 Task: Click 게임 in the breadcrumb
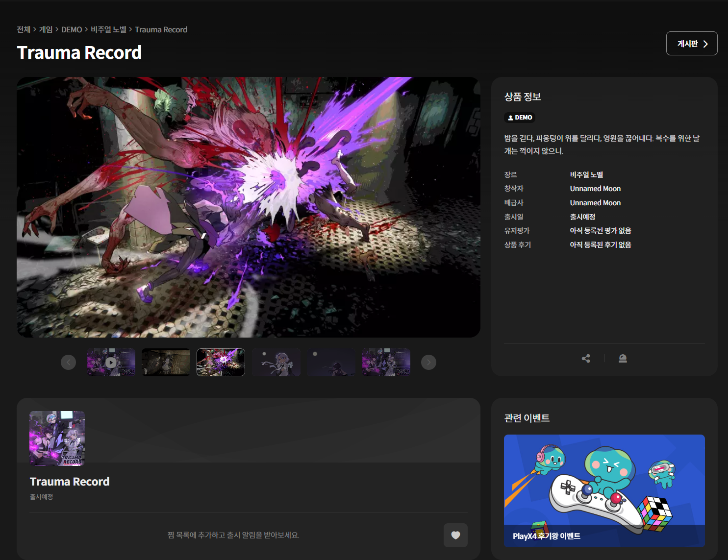pos(46,29)
